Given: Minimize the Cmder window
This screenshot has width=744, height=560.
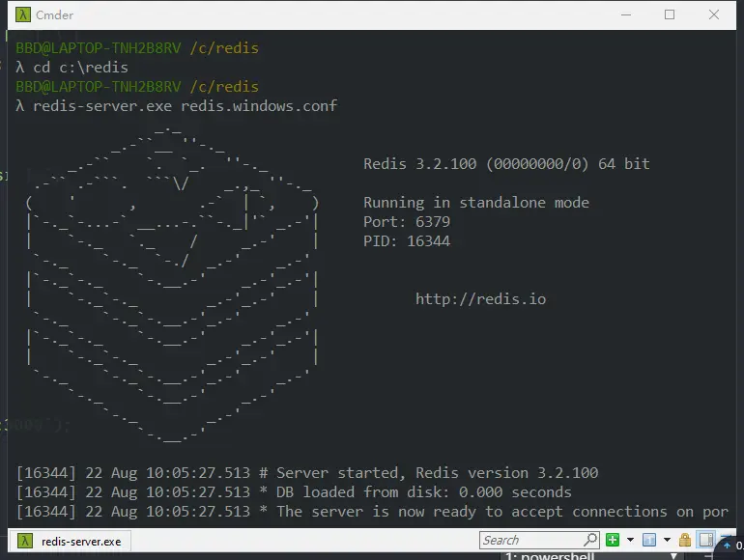Looking at the screenshot, I should coord(626,14).
